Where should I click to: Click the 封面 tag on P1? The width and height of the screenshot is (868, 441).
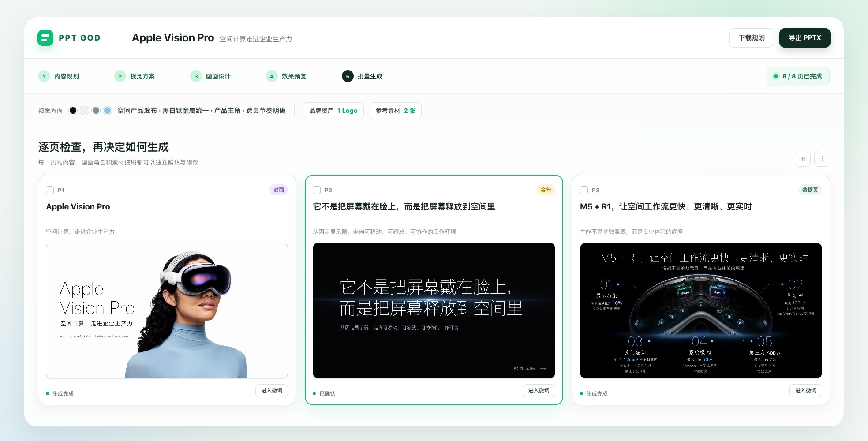(279, 190)
